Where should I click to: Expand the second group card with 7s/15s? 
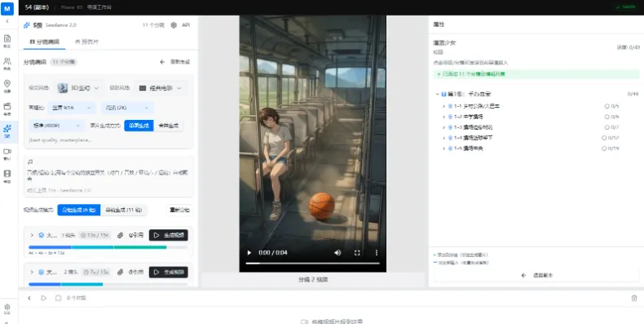pyautogui.click(x=32, y=272)
